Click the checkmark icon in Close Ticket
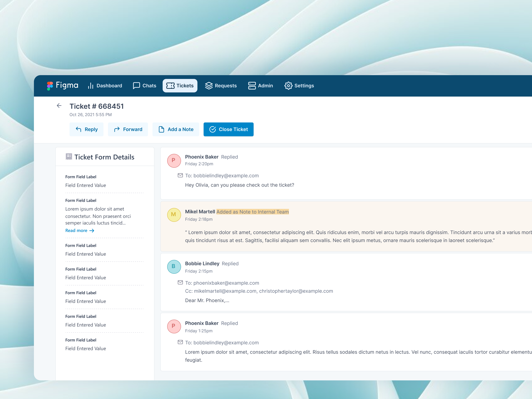This screenshot has width=532, height=399. [213, 129]
